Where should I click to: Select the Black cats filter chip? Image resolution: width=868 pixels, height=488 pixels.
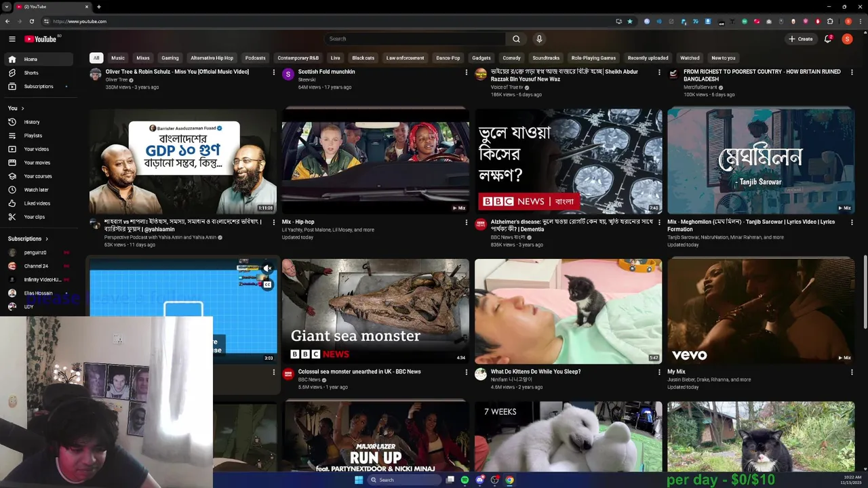tap(363, 58)
